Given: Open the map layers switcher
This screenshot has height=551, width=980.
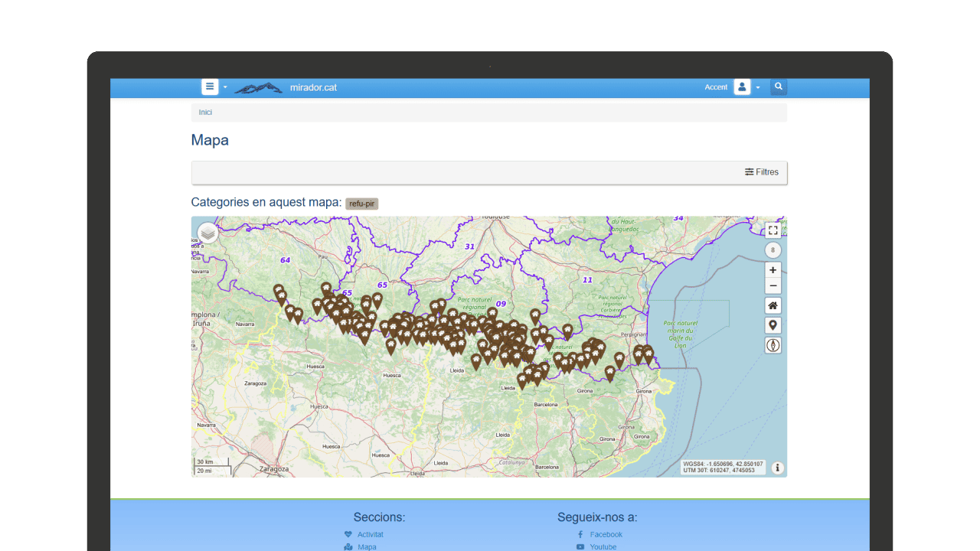Looking at the screenshot, I should pos(207,233).
